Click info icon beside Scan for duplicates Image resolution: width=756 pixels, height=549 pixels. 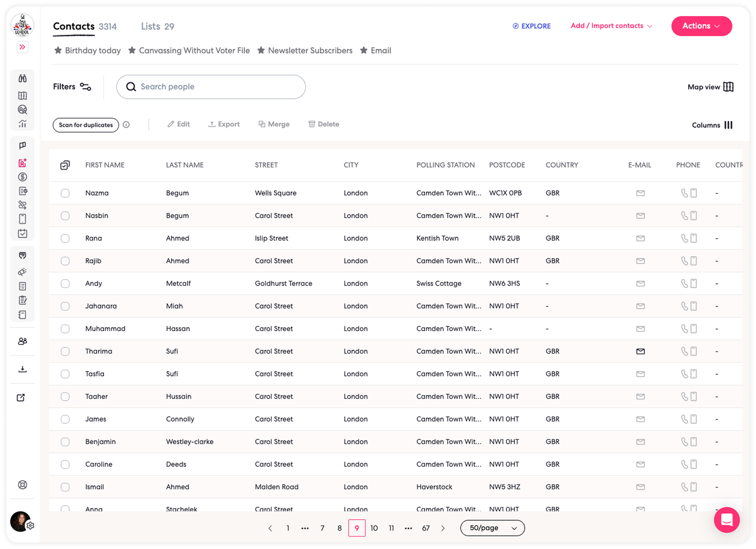pos(126,125)
